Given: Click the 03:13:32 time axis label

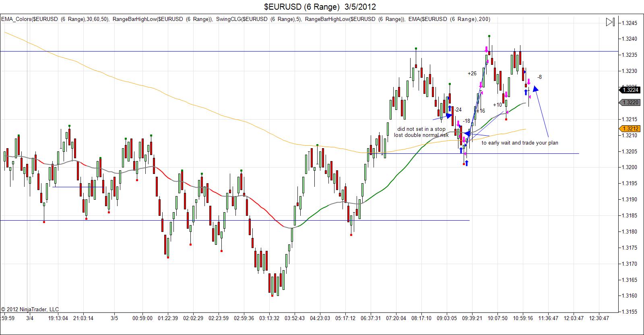Looking at the screenshot, I should point(269,318).
